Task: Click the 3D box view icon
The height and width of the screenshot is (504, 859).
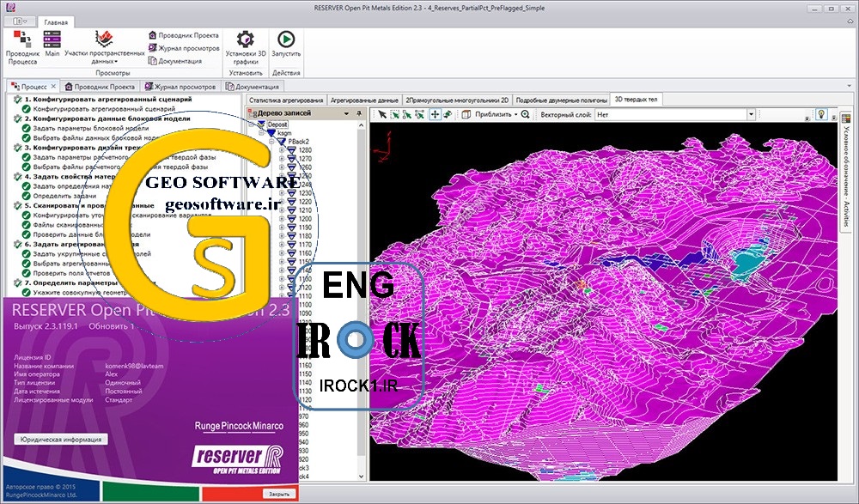Action: (466, 114)
